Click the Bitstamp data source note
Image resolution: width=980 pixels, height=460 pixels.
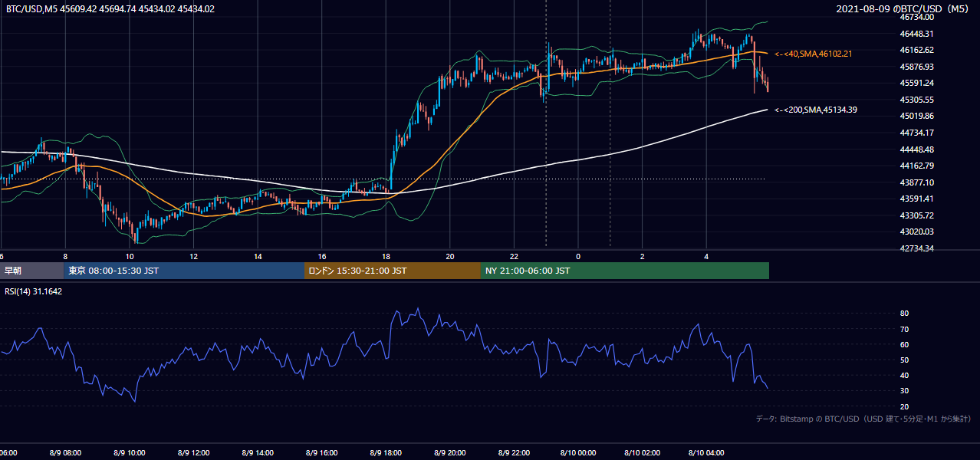point(863,419)
